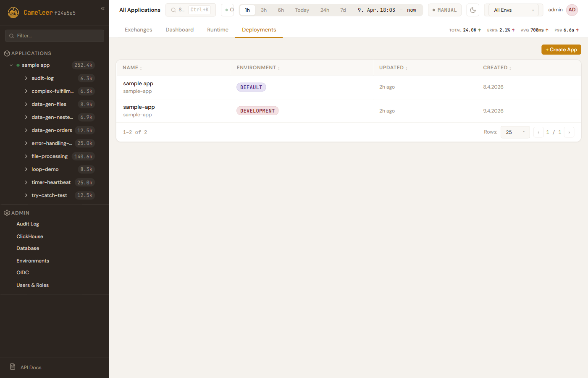Select the 1h time range
The image size is (588, 378).
pos(247,10)
